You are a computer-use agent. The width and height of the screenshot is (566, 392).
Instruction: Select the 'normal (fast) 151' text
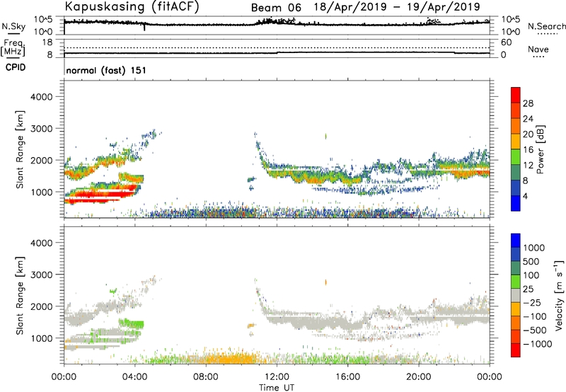106,70
